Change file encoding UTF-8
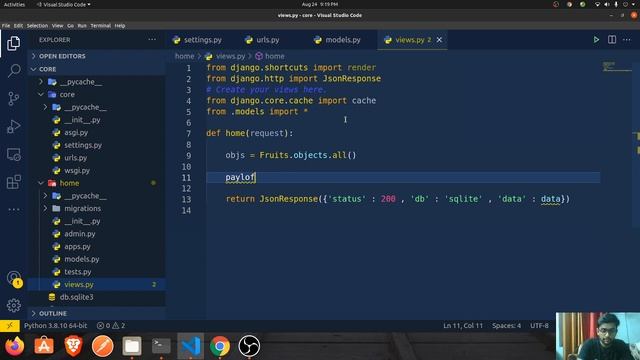Screen dimensions: 640x360 tap(539, 325)
